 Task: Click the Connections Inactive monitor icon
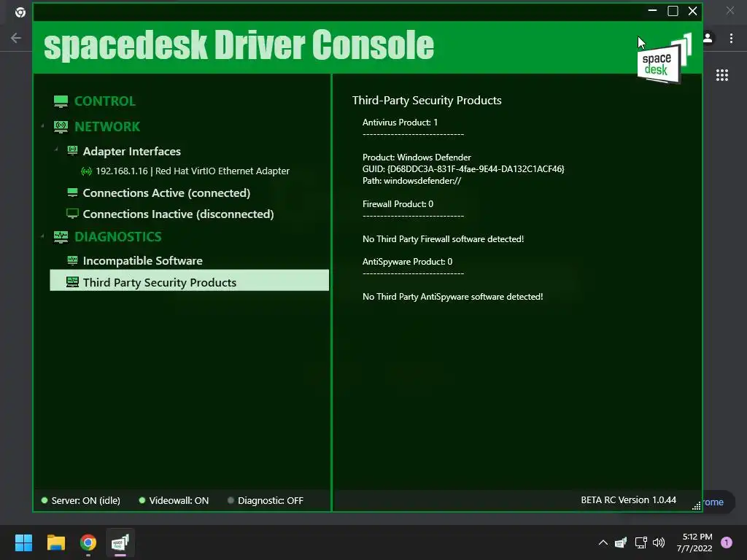(x=72, y=214)
